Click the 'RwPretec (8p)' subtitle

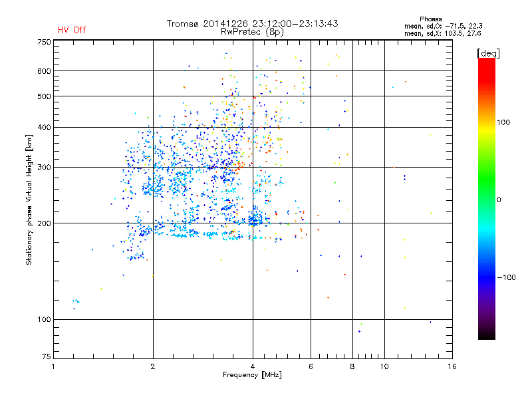252,32
